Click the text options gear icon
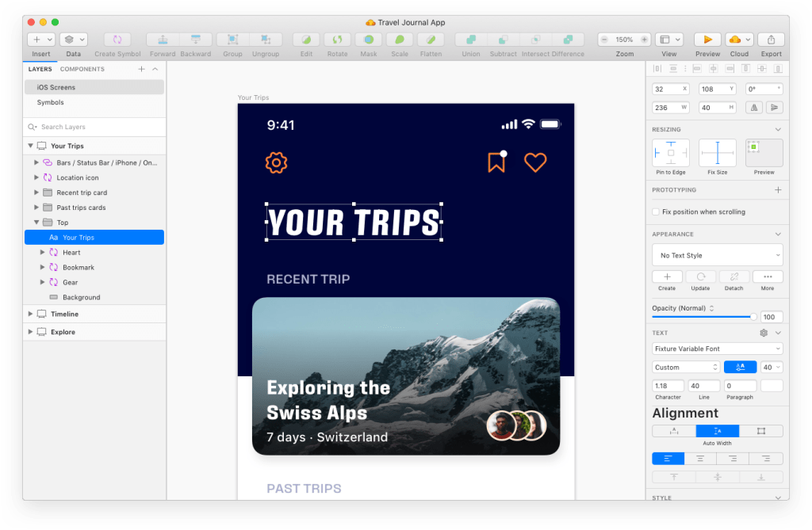Image resolution: width=812 pixels, height=530 pixels. pos(764,334)
